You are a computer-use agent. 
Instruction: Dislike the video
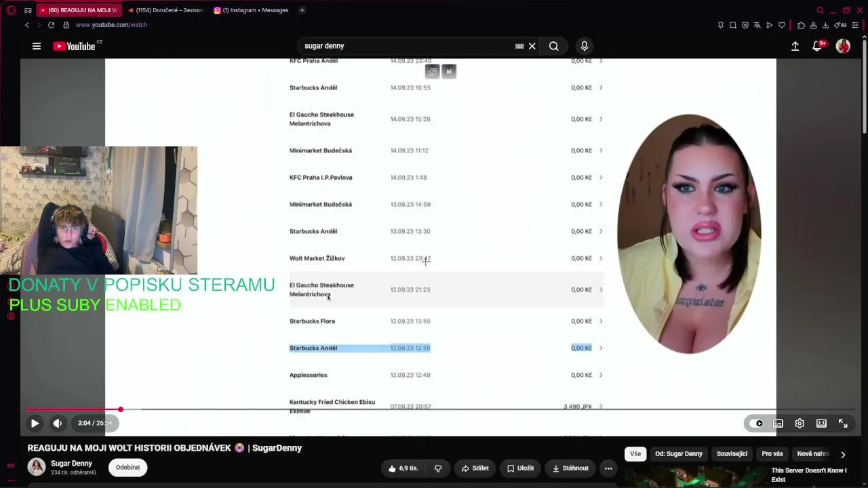(x=438, y=468)
